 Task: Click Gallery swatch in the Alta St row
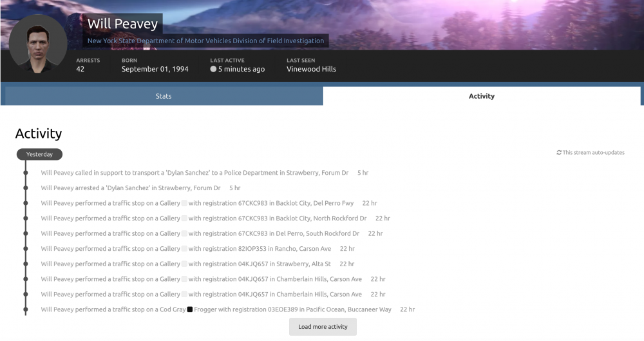pos(184,264)
